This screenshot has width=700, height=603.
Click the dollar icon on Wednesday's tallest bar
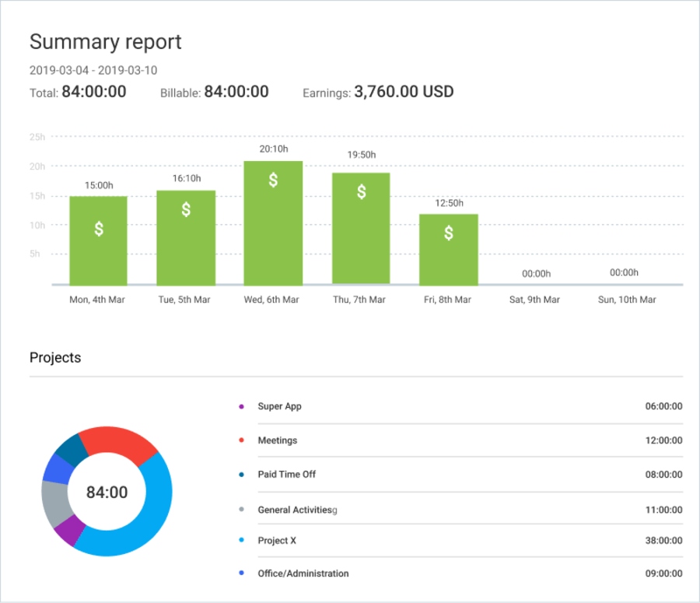pyautogui.click(x=273, y=180)
